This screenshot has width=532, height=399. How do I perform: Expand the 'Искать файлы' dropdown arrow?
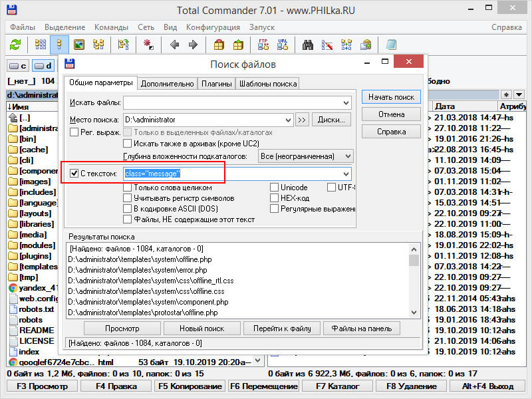346,103
